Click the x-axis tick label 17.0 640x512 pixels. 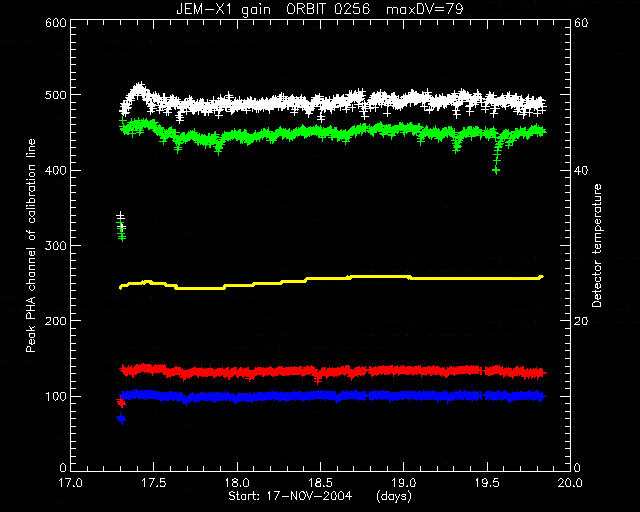[x=71, y=483]
